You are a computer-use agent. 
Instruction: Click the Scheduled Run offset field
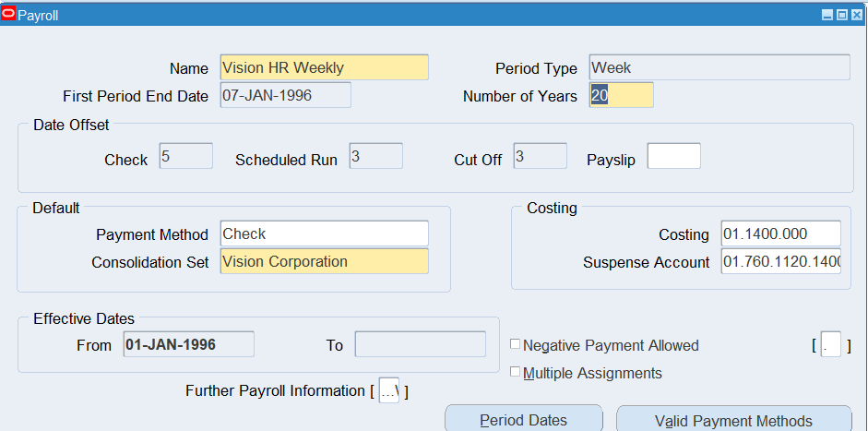[x=375, y=156]
